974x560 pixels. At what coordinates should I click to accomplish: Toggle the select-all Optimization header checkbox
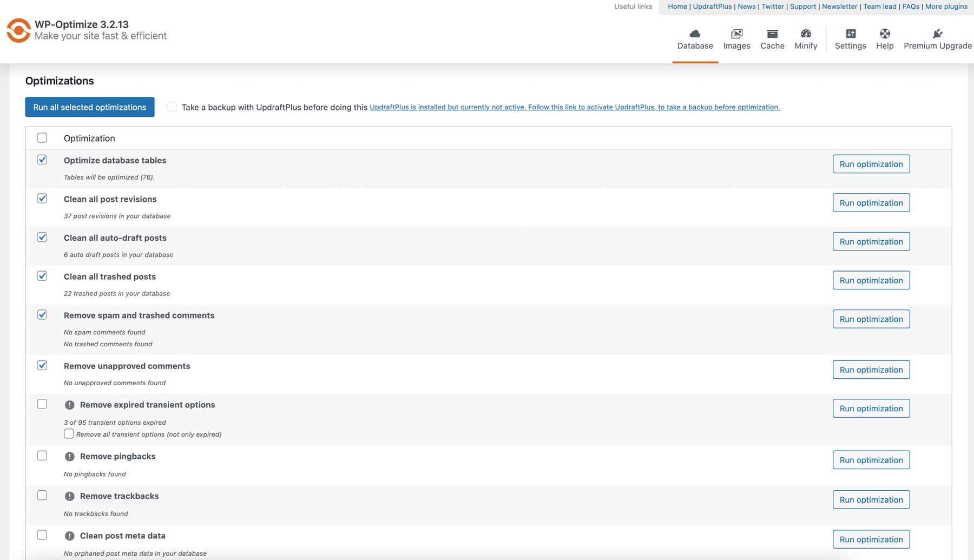42,137
